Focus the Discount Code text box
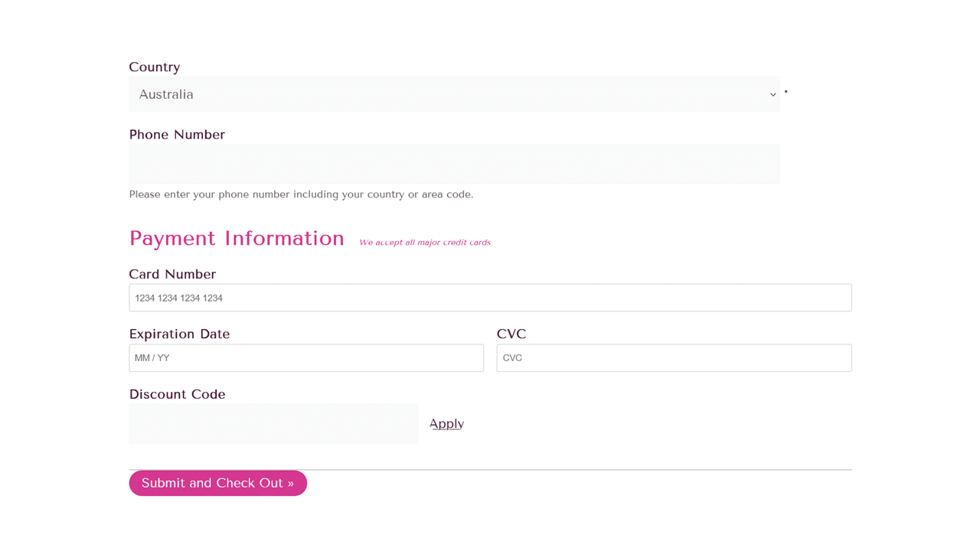 [x=273, y=424]
